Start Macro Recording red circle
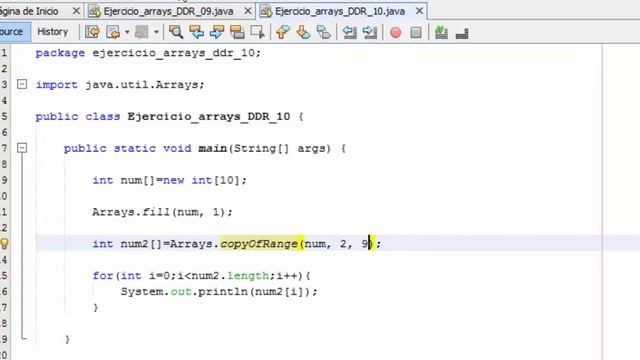The height and width of the screenshot is (360, 640). (396, 32)
